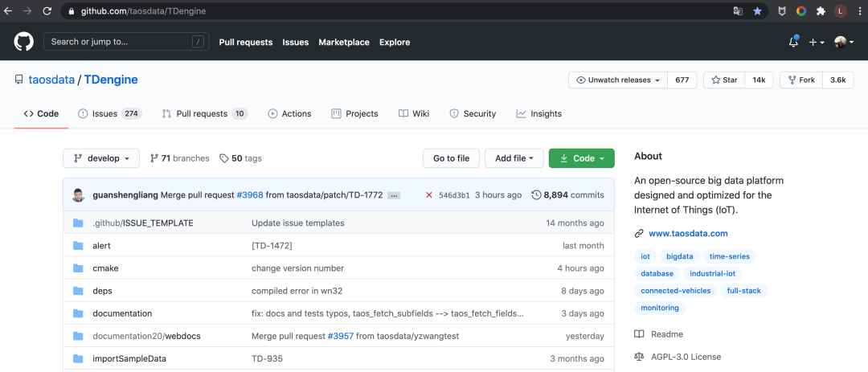Open the cmake folder
The width and height of the screenshot is (868, 372).
point(105,268)
